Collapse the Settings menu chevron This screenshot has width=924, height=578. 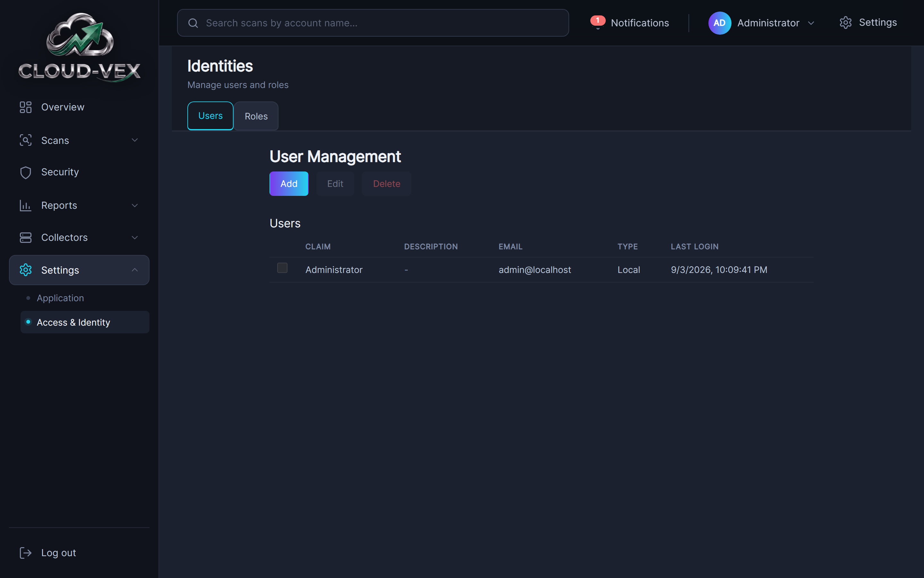pyautogui.click(x=135, y=270)
